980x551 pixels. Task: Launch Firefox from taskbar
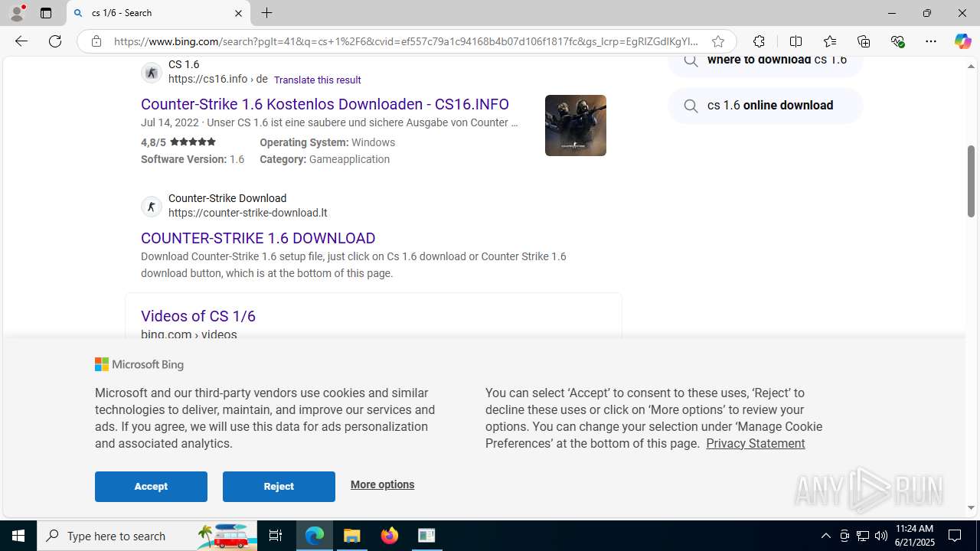390,536
